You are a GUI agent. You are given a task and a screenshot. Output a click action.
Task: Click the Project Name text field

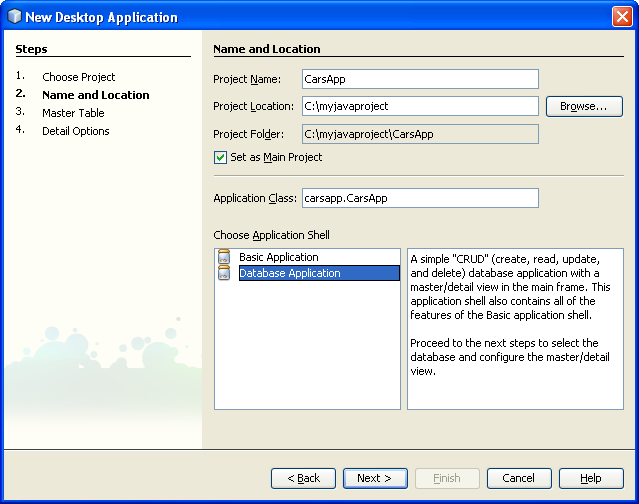click(419, 79)
